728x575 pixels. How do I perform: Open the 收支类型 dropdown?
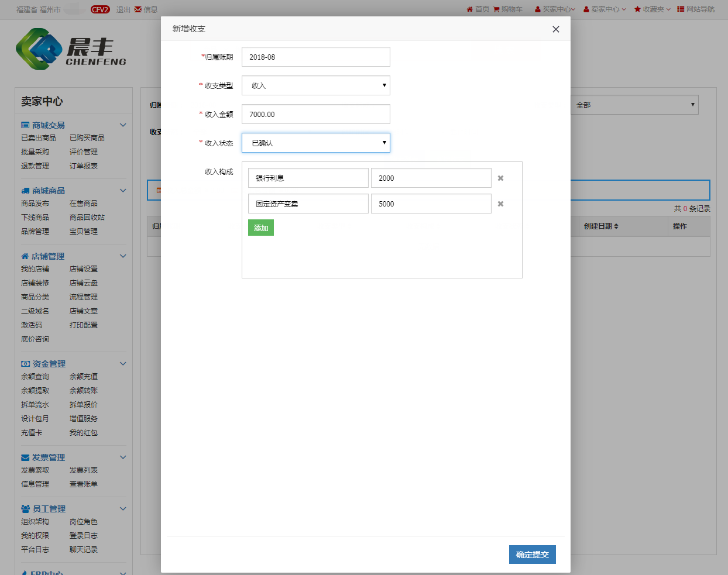pos(315,85)
